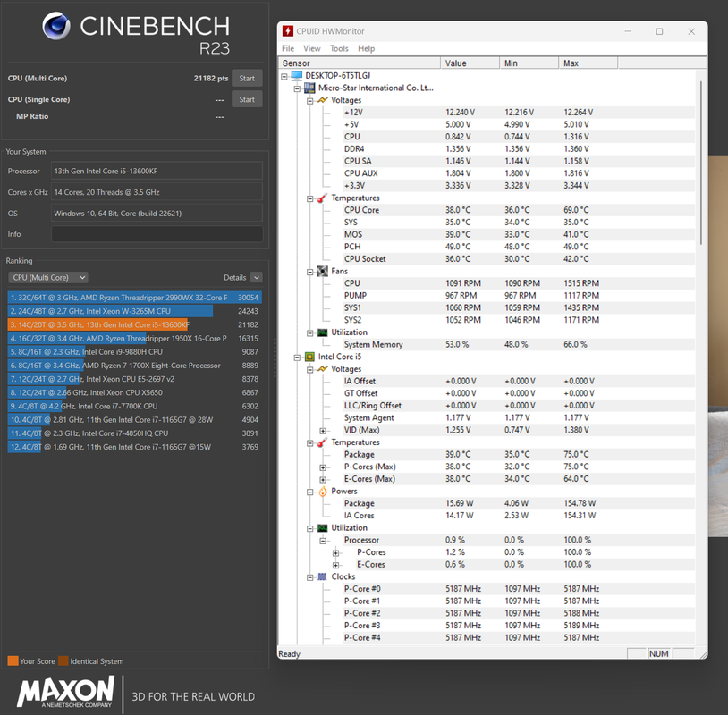
Task: Open the File menu in HWMonitor
Action: click(x=288, y=48)
